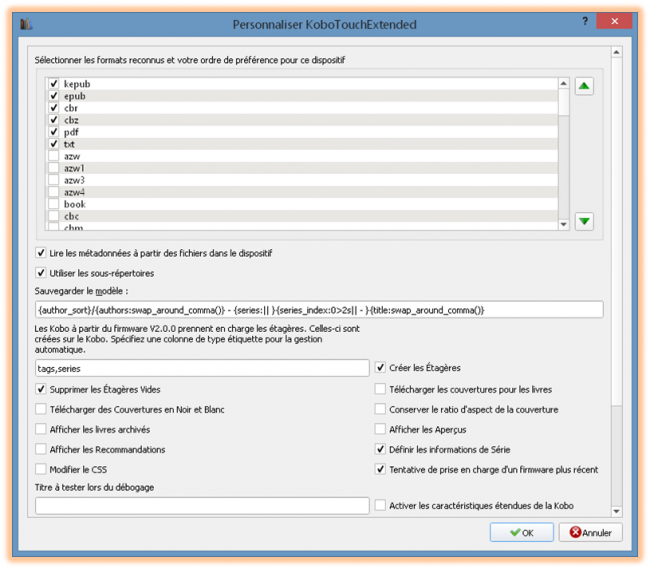This screenshot has height=569, width=650.
Task: Click the dialog's outer scrollbar thumb
Action: [616, 231]
